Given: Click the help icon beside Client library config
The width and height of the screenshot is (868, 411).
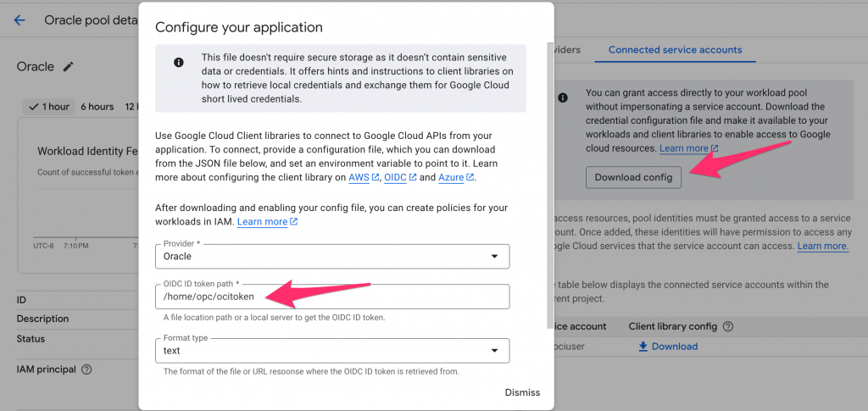Looking at the screenshot, I should 727,326.
